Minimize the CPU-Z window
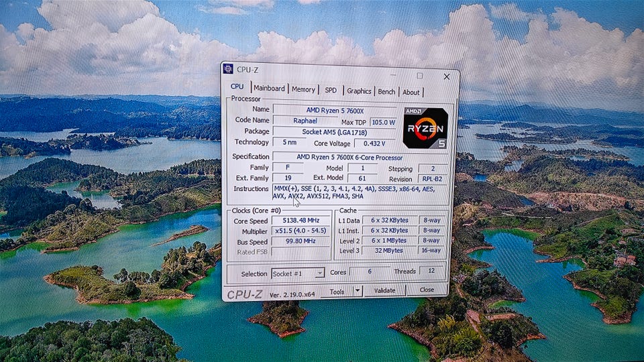The image size is (644, 362). pos(393,75)
